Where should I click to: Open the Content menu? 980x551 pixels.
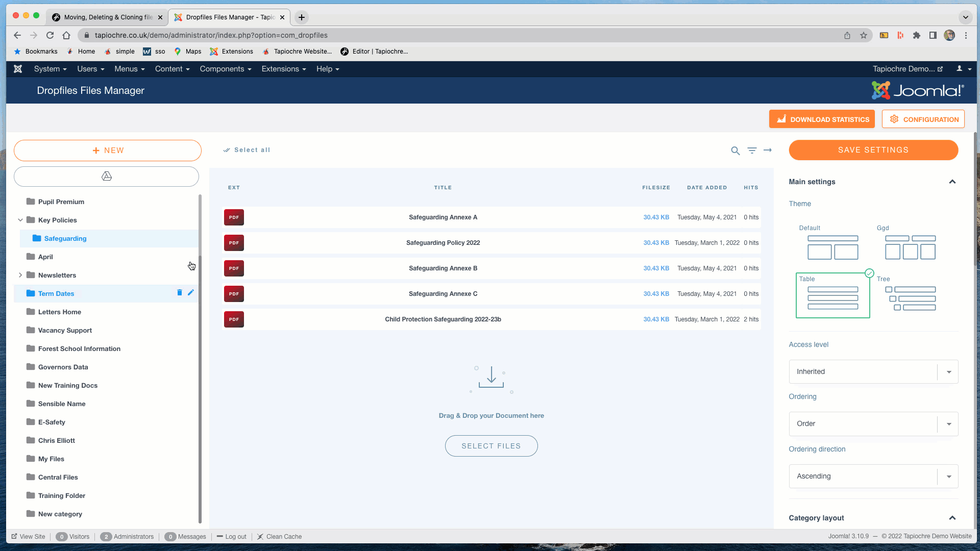(x=172, y=69)
